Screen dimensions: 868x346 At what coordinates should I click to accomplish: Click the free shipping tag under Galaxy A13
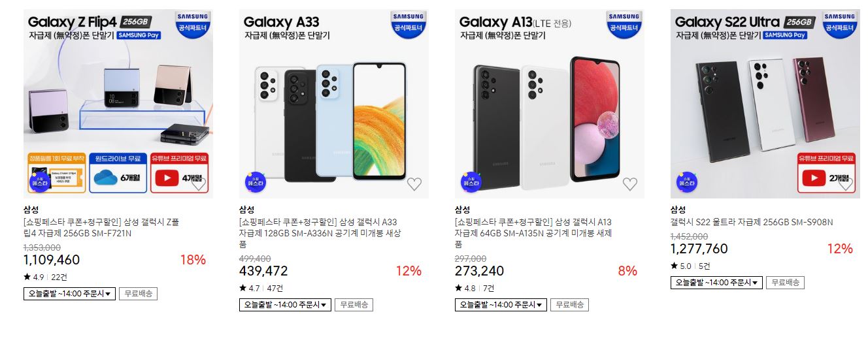(569, 305)
